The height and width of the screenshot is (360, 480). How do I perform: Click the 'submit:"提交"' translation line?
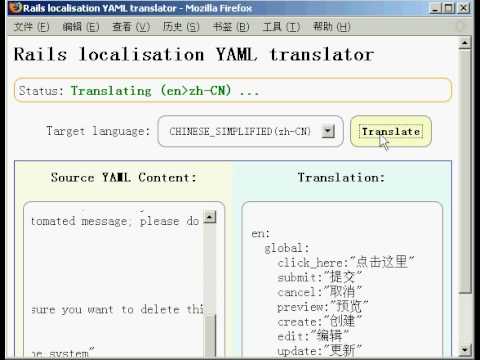[x=320, y=277]
